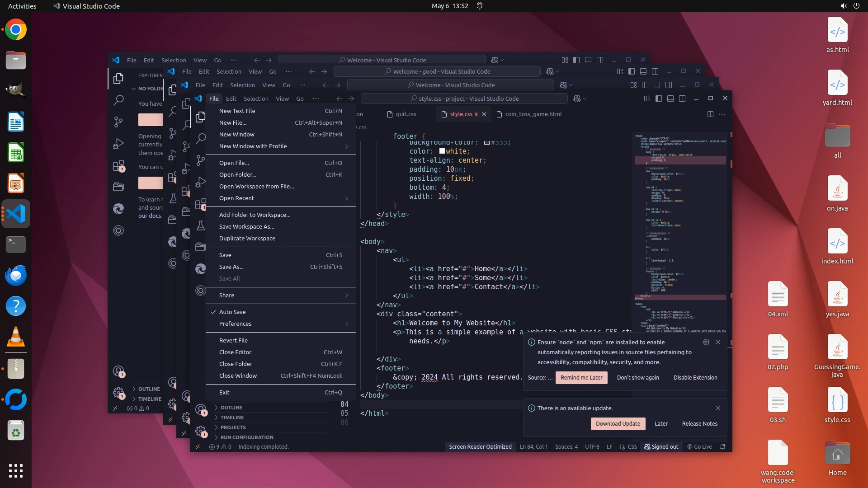Open Search view in frontmost window's activity bar
The height and width of the screenshot is (488, 868).
(x=201, y=138)
